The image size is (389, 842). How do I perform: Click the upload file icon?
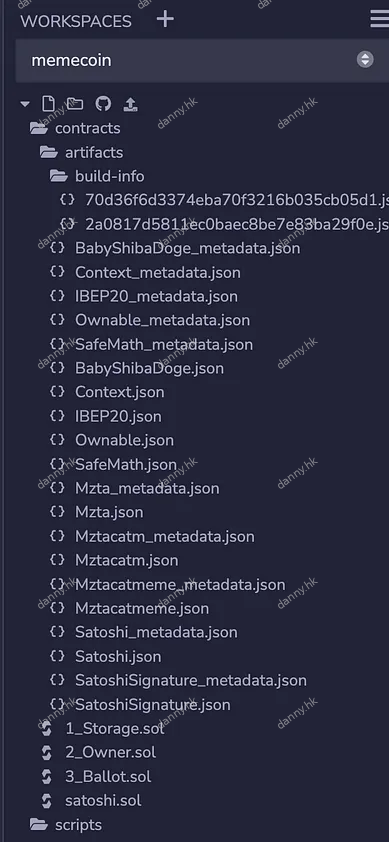(131, 104)
